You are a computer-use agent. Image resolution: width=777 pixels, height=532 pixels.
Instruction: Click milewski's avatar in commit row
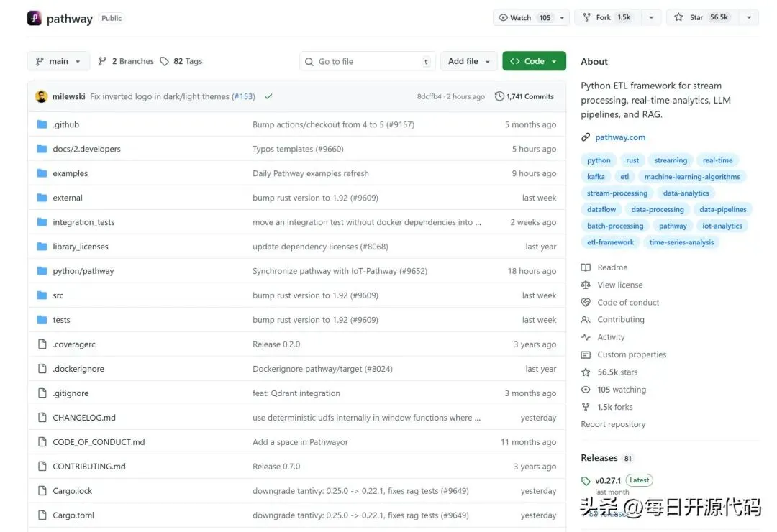[42, 96]
